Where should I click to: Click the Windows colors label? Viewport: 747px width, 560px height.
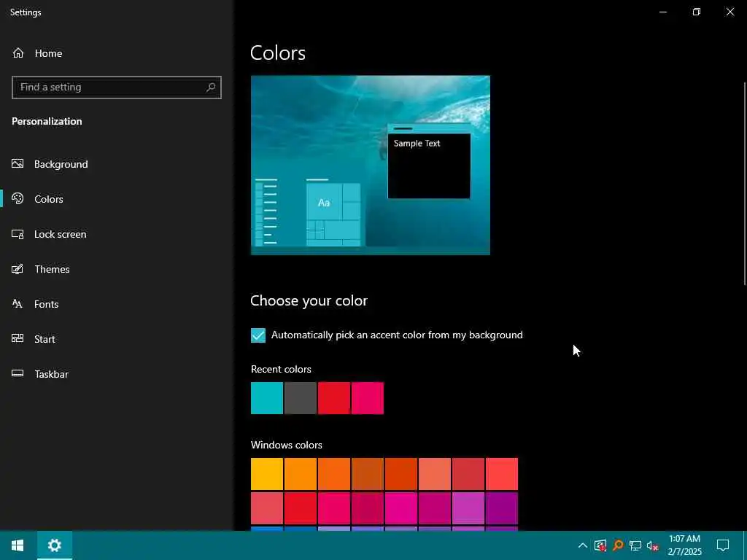coord(286,445)
